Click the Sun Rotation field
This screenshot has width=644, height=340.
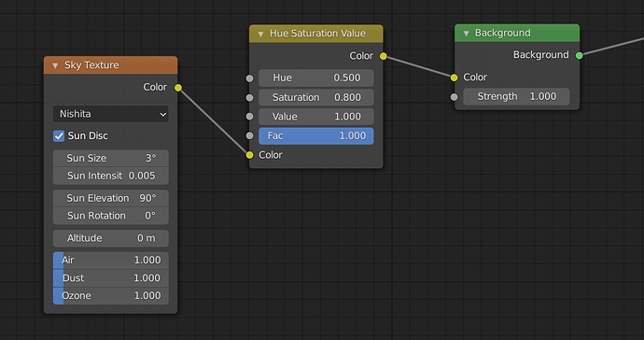click(x=111, y=216)
